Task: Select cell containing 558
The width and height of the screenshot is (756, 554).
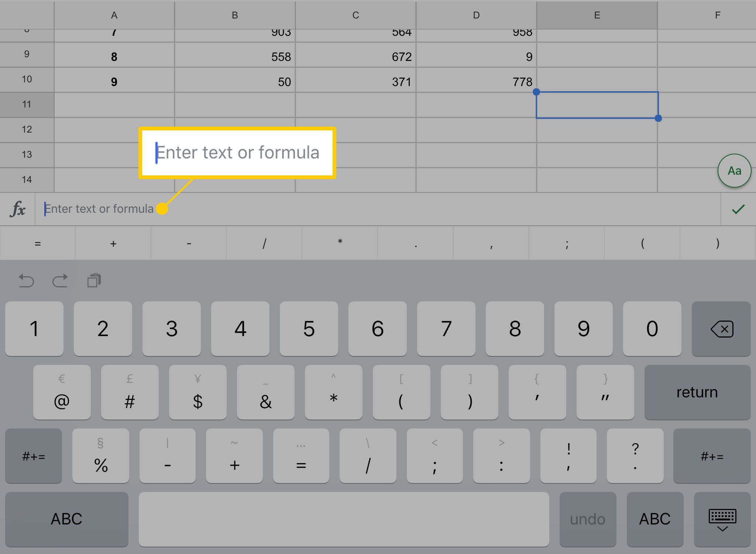Action: coord(235,55)
